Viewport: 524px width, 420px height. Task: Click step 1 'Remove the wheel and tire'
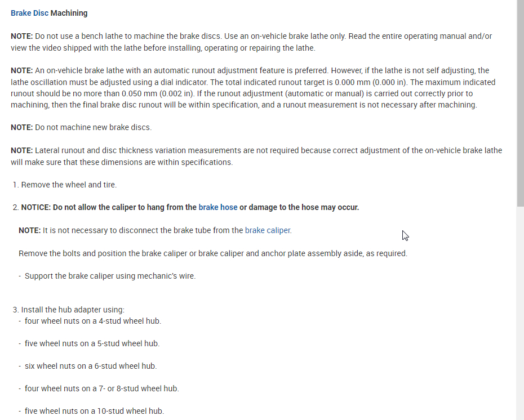[x=69, y=185]
